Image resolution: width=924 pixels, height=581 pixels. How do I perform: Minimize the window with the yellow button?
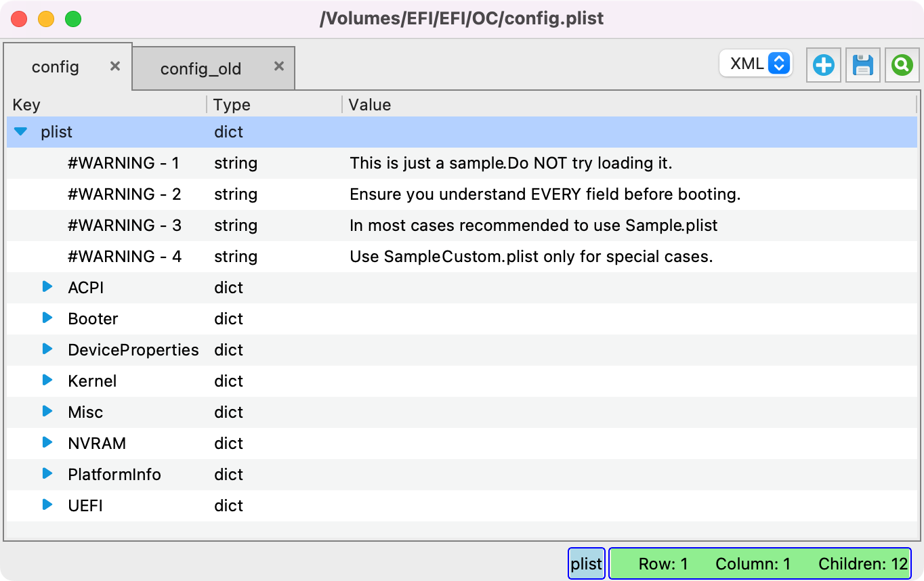click(x=46, y=19)
